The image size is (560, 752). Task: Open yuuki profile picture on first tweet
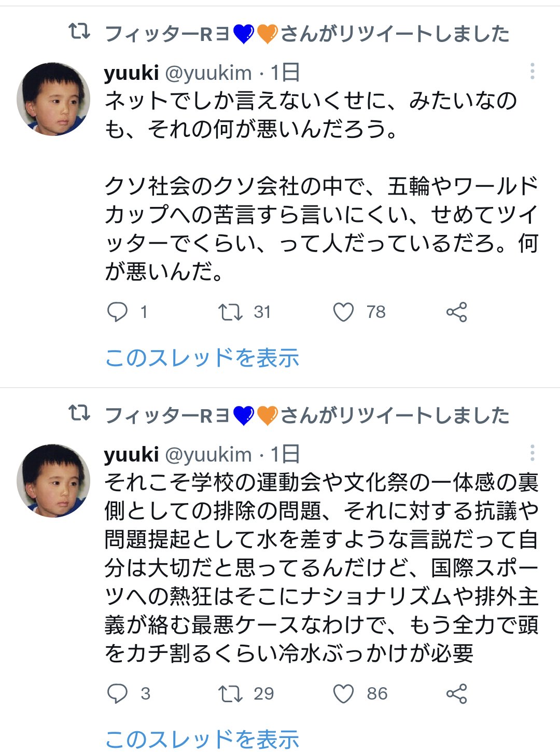click(53, 99)
